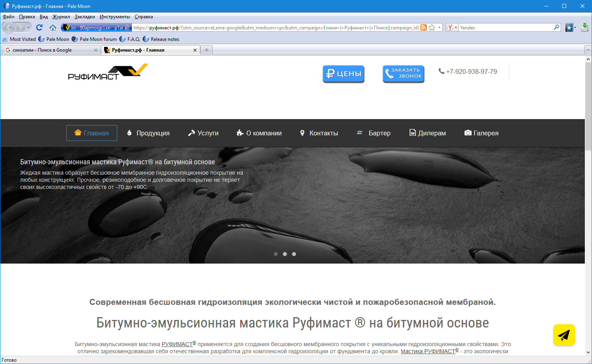Open a new tab with the plus button
592x364 pixels.
coord(207,50)
